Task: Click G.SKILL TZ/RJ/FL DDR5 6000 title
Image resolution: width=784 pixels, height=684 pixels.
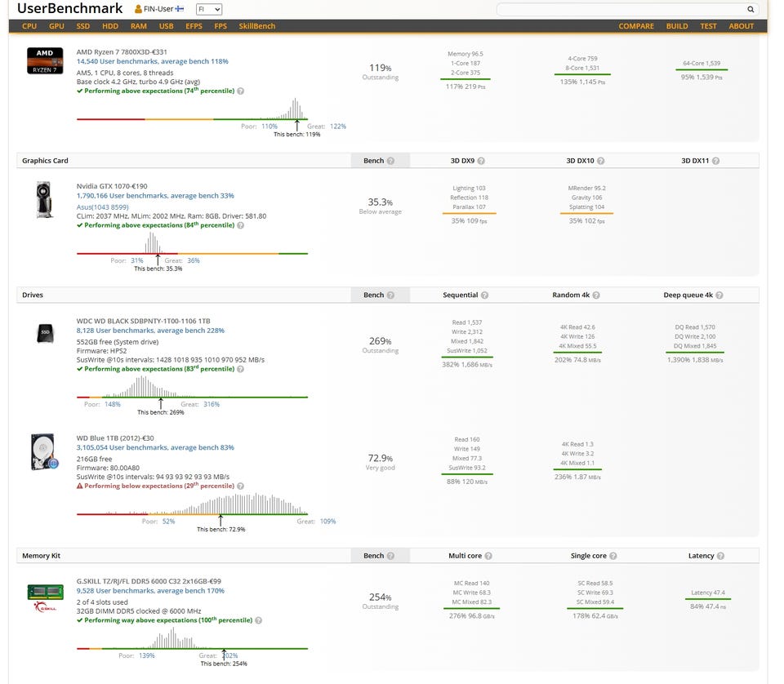Action: [x=149, y=582]
